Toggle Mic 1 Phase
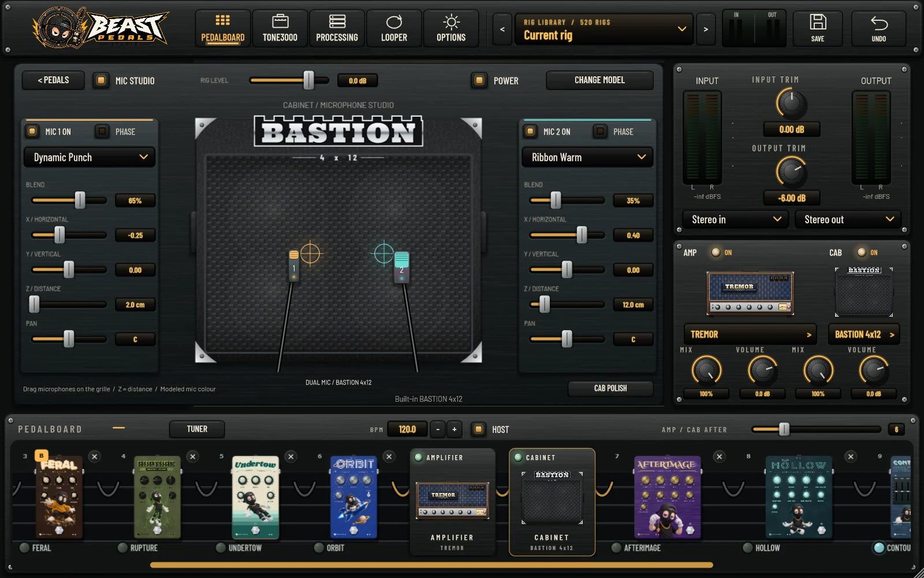 102,131
